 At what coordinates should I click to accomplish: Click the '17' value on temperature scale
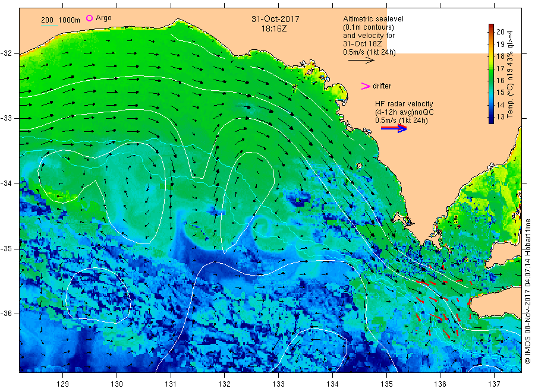(500, 68)
